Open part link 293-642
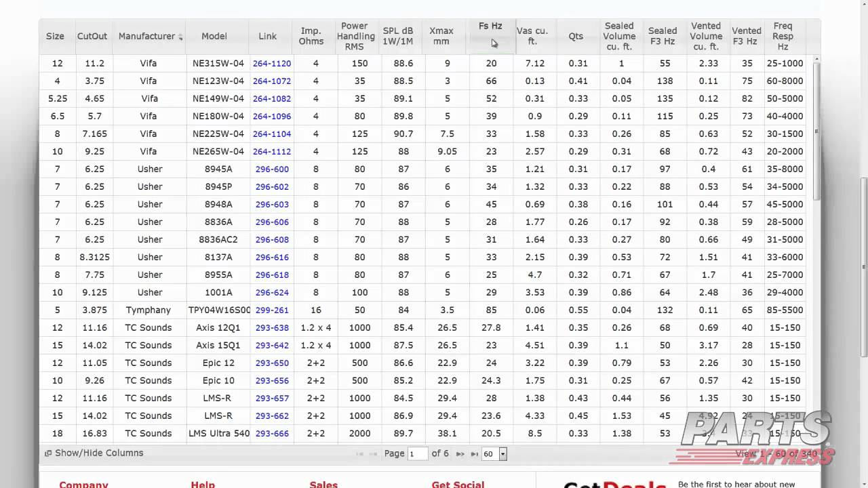Viewport: 868px width, 488px height. [272, 345]
